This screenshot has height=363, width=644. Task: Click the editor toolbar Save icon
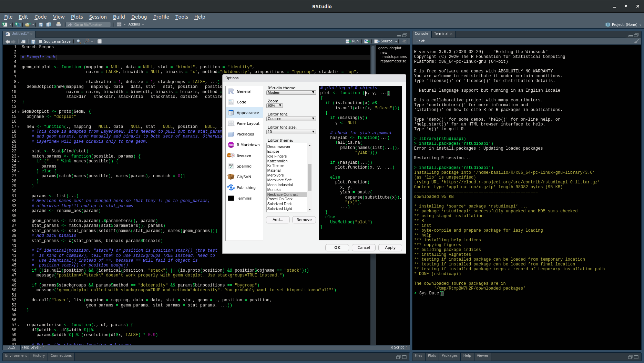(33, 41)
